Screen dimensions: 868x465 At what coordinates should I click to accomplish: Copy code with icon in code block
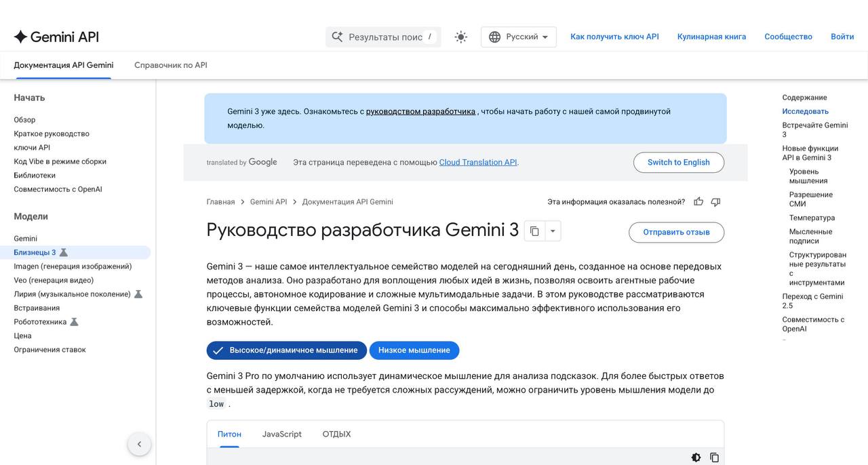pyautogui.click(x=714, y=458)
